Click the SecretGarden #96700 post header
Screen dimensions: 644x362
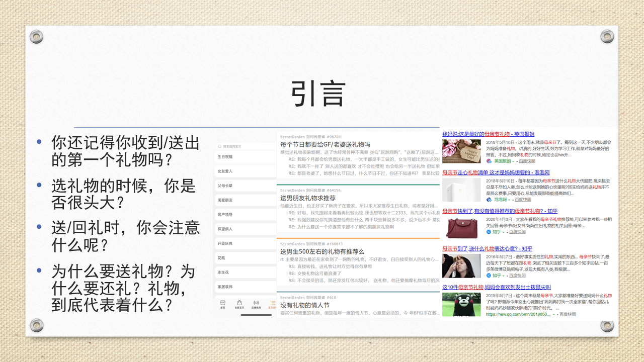[x=310, y=137]
